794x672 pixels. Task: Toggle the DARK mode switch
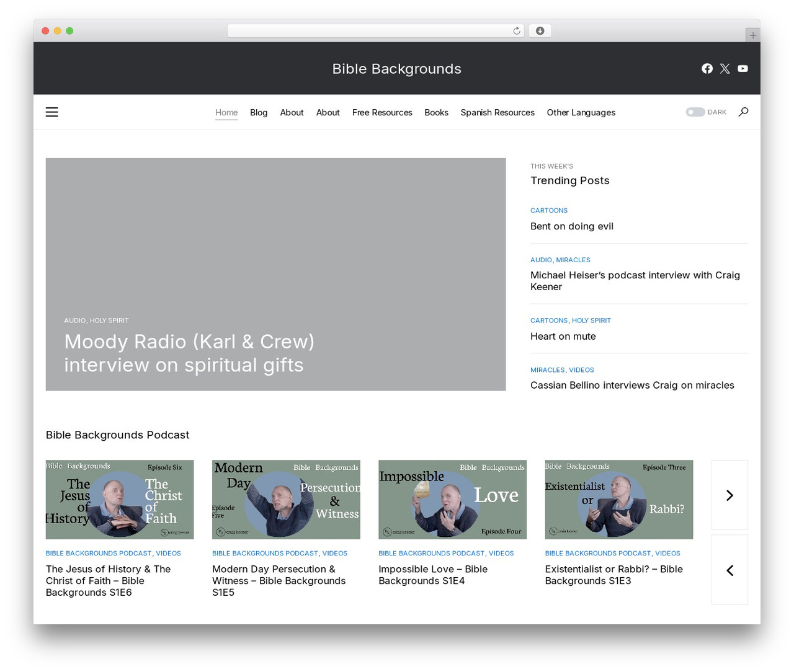click(695, 112)
